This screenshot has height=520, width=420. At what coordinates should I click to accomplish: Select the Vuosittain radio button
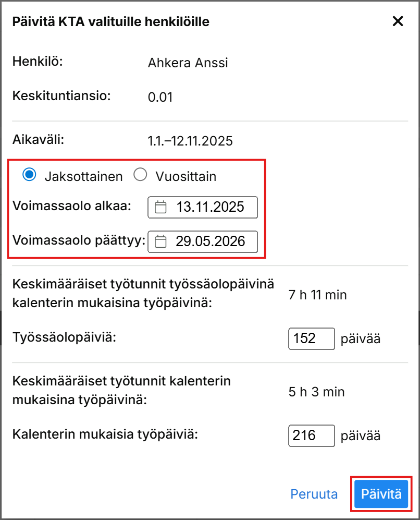140,175
